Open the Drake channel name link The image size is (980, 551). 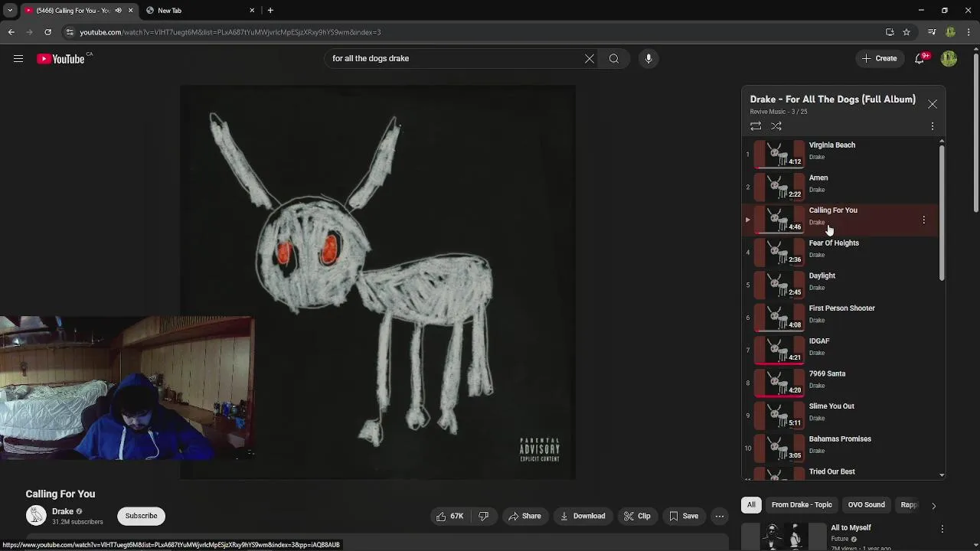point(63,511)
